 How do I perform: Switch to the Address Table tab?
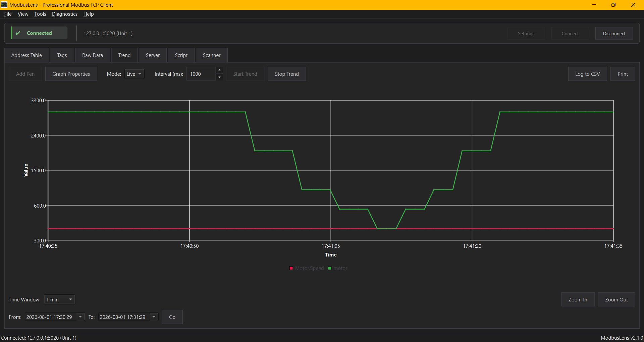pos(26,55)
